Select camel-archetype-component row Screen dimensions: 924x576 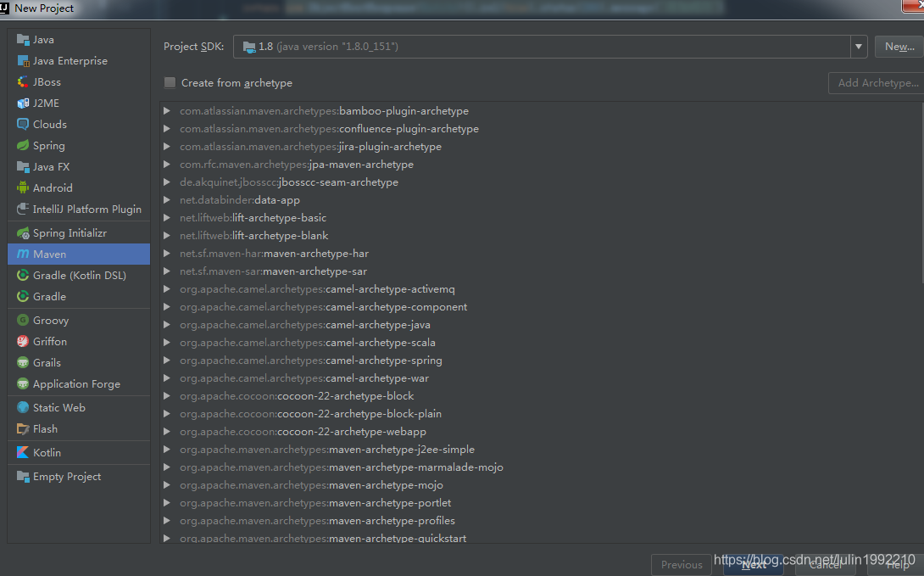tap(541, 306)
